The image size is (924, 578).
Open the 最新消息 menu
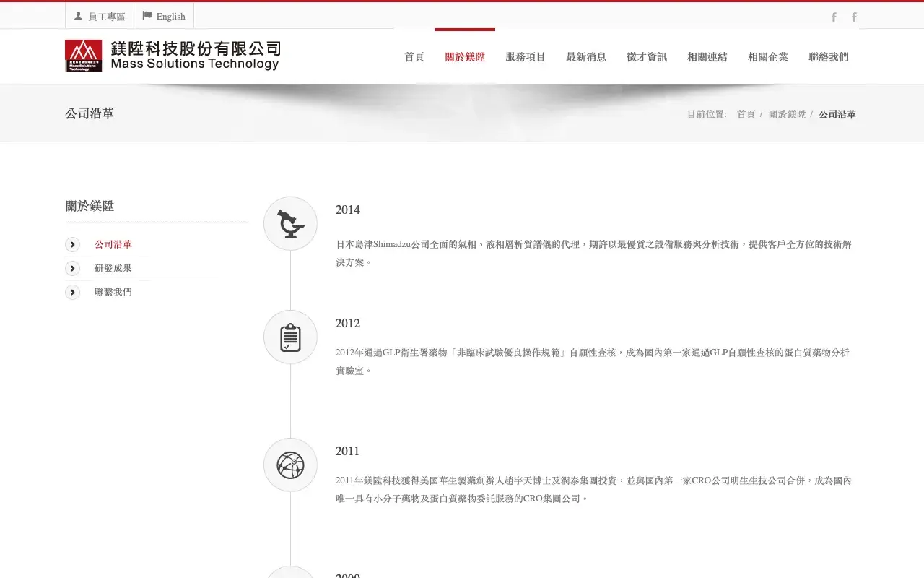click(586, 57)
